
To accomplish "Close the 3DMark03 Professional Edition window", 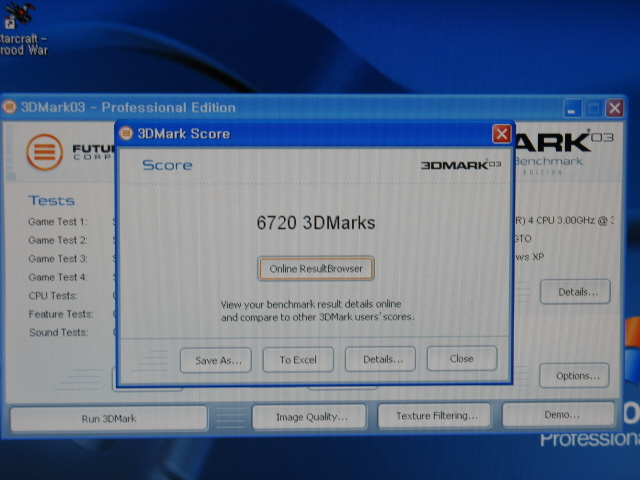I will click(615, 109).
